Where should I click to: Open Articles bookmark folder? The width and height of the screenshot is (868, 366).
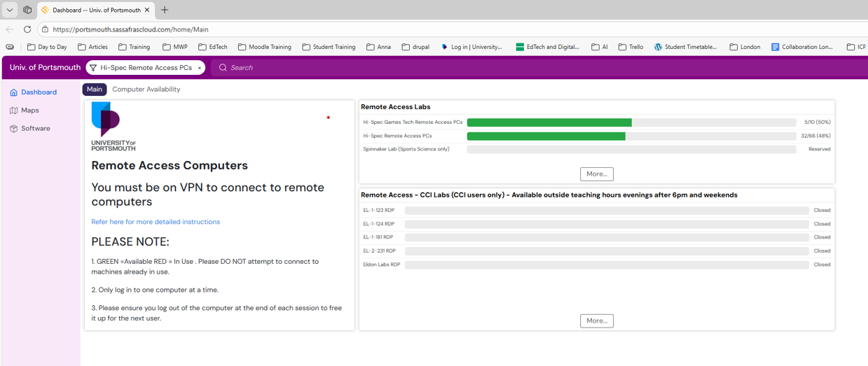92,47
